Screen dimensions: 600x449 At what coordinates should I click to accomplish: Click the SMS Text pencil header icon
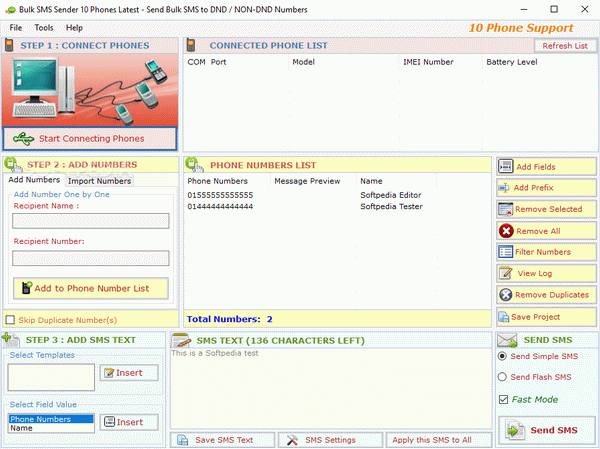click(181, 340)
